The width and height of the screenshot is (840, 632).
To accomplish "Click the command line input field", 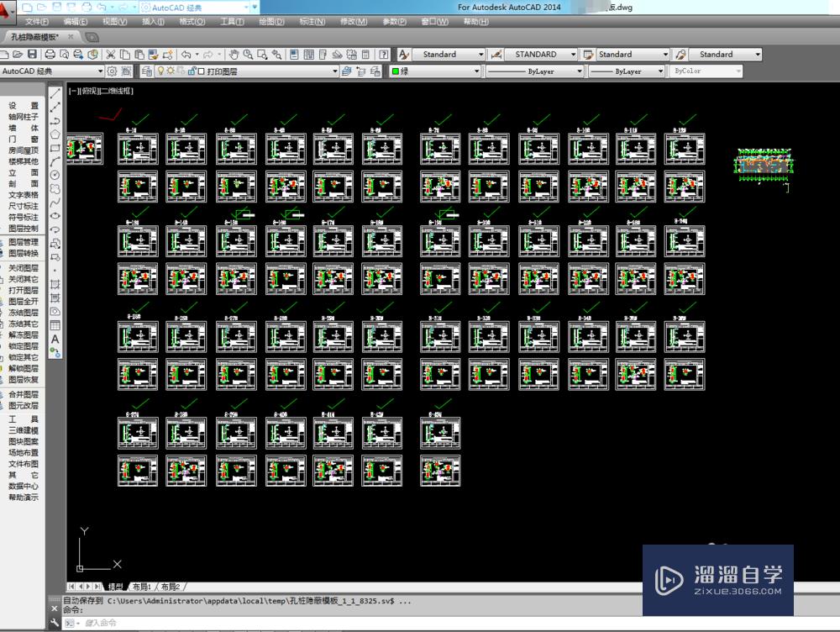I will pos(450,623).
